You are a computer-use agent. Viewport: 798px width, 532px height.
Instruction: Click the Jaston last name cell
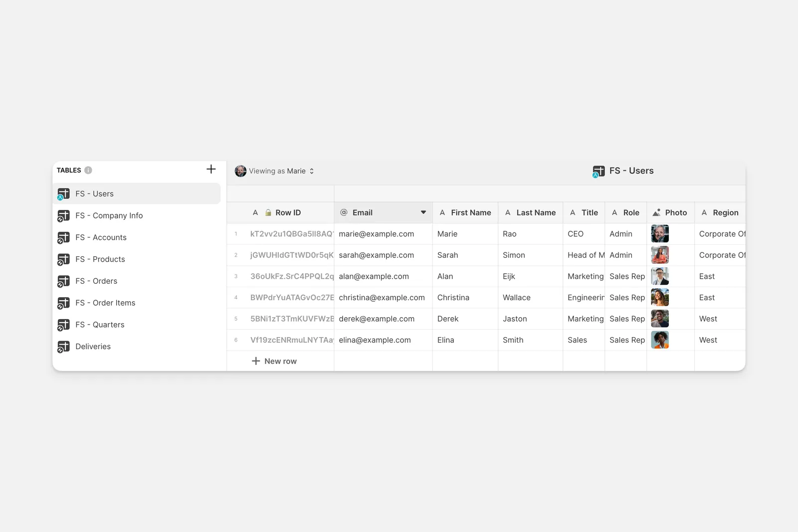tap(531, 319)
